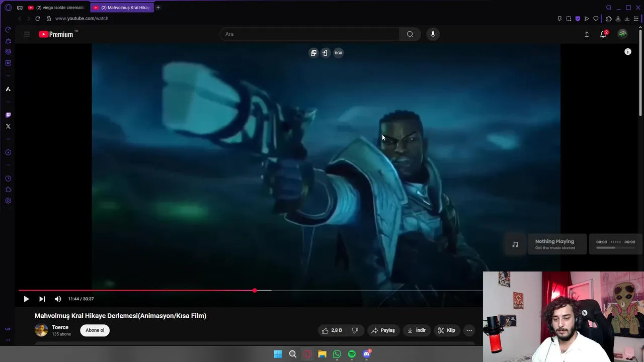Open YouTube account avatar menu
The height and width of the screenshot is (362, 644).
[x=622, y=34]
